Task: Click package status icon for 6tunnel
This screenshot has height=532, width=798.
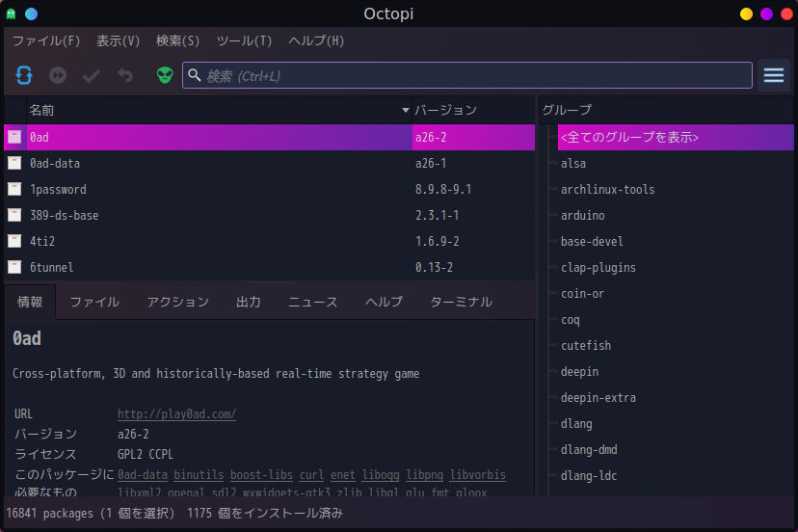Action: point(14,267)
